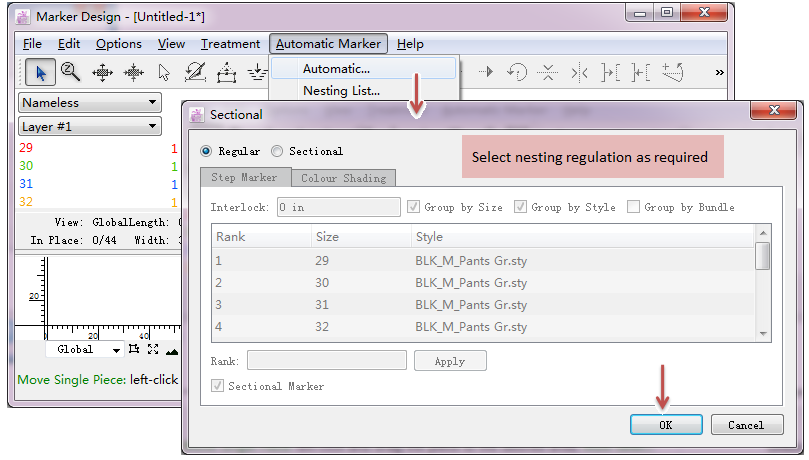Switch to the Colour Shading tab
Image resolution: width=809 pixels, height=460 pixels.
coord(343,178)
